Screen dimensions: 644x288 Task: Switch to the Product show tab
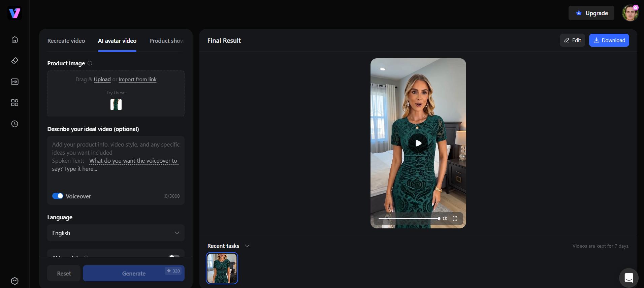point(167,41)
